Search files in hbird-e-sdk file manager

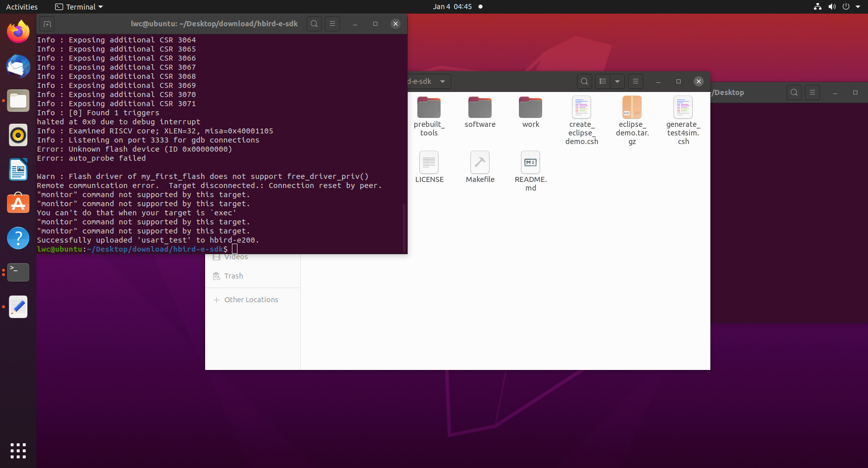click(585, 81)
